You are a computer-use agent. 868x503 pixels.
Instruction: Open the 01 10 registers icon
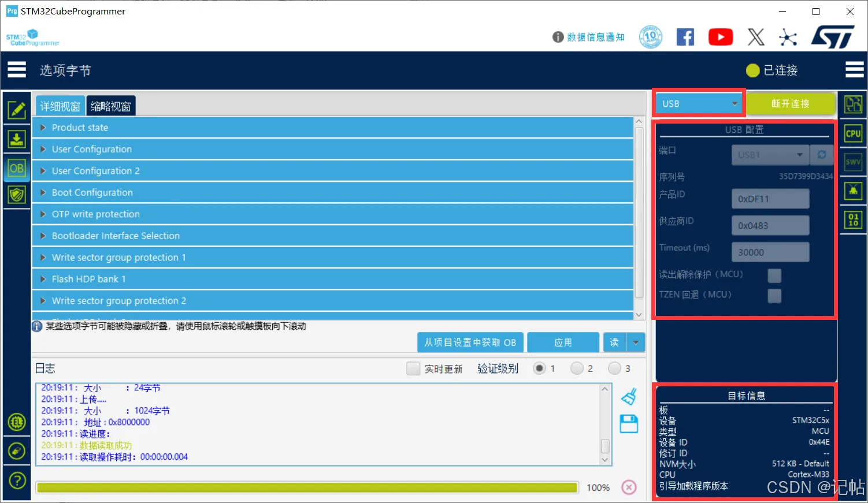(x=853, y=219)
